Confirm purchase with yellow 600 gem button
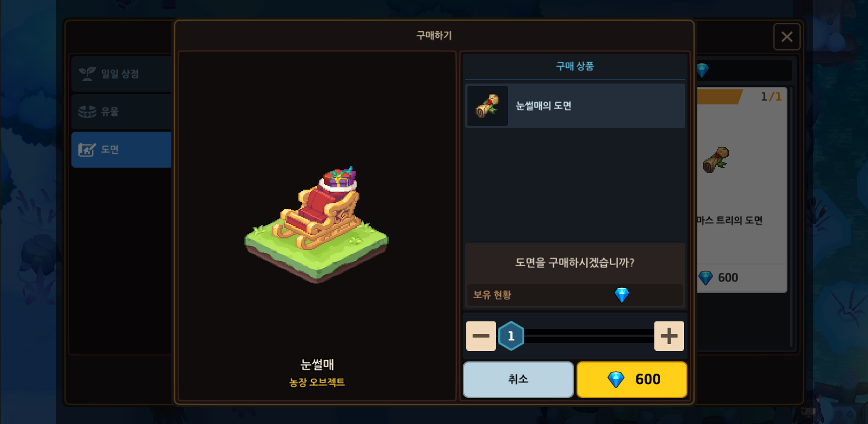 632,379
